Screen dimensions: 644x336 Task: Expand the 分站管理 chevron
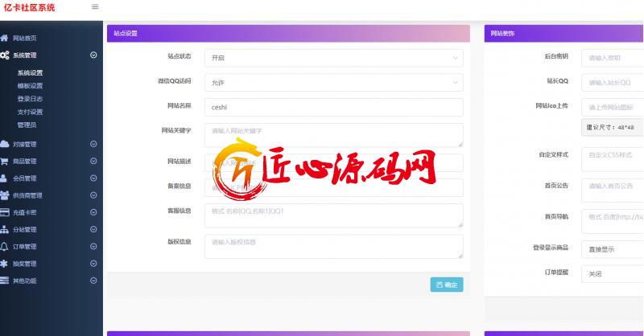click(93, 229)
